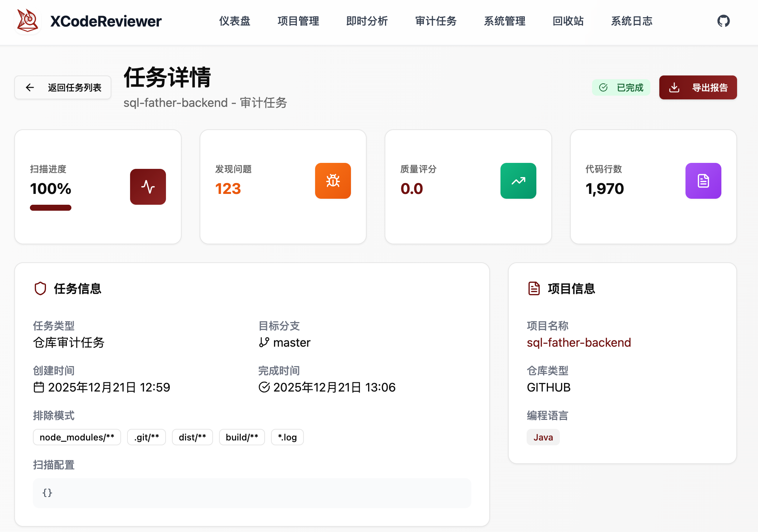Click the calendar icon under 创建时间
This screenshot has height=532, width=758.
[x=38, y=387]
